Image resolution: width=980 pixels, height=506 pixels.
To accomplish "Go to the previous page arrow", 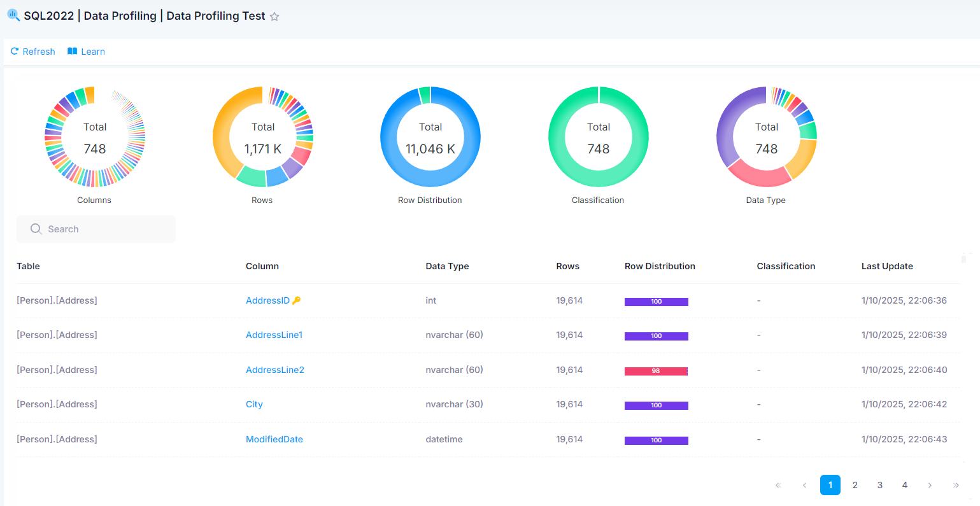I will pos(804,485).
